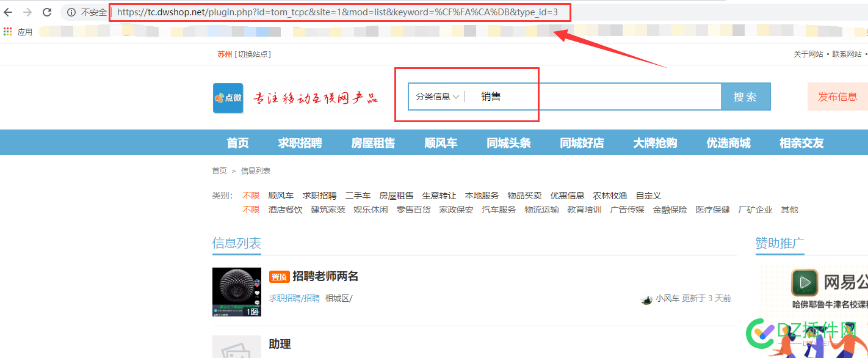This screenshot has width=868, height=358.
Task: Filter by category 自定义
Action: [648, 195]
